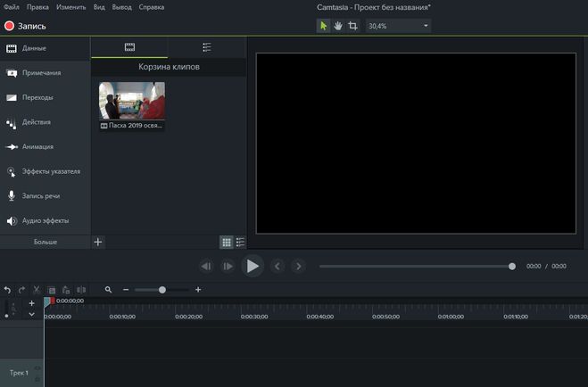Open the Правка menu
The width and height of the screenshot is (588, 387).
click(x=37, y=7)
